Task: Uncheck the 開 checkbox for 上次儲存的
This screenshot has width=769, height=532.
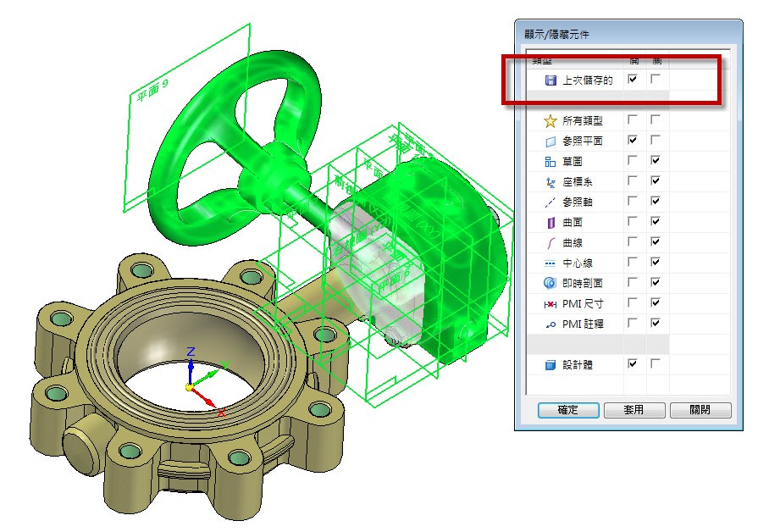Action: 633,79
